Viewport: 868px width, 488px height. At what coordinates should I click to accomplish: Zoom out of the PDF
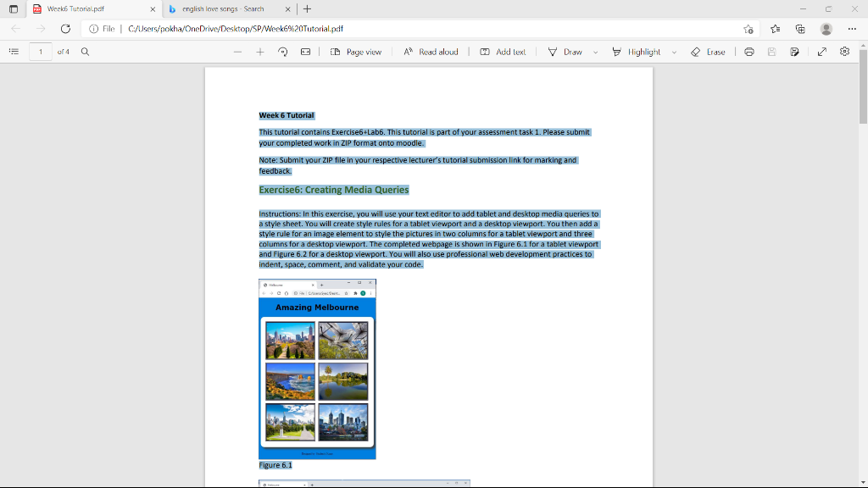pos(237,52)
